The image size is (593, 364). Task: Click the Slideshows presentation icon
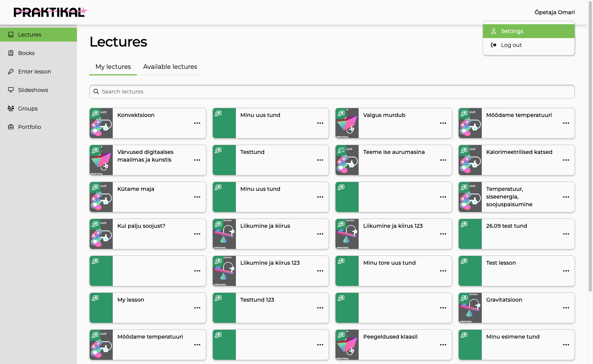pos(11,90)
